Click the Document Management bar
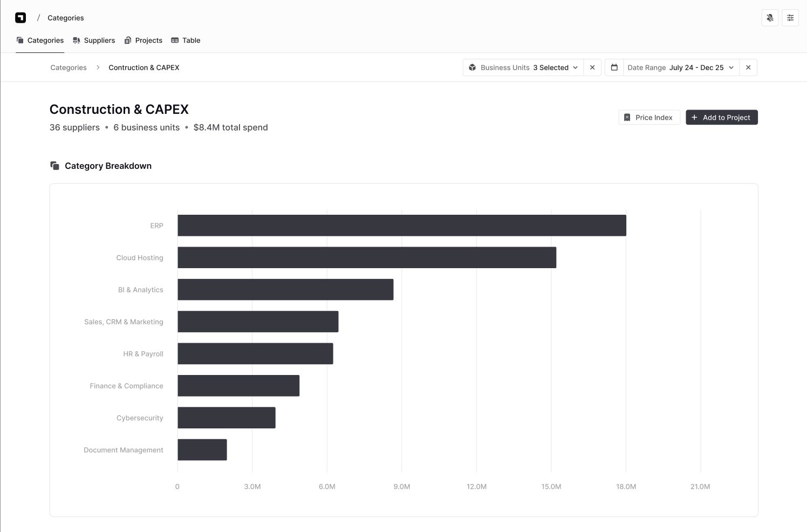Viewport: 807px width, 532px height. click(x=202, y=450)
